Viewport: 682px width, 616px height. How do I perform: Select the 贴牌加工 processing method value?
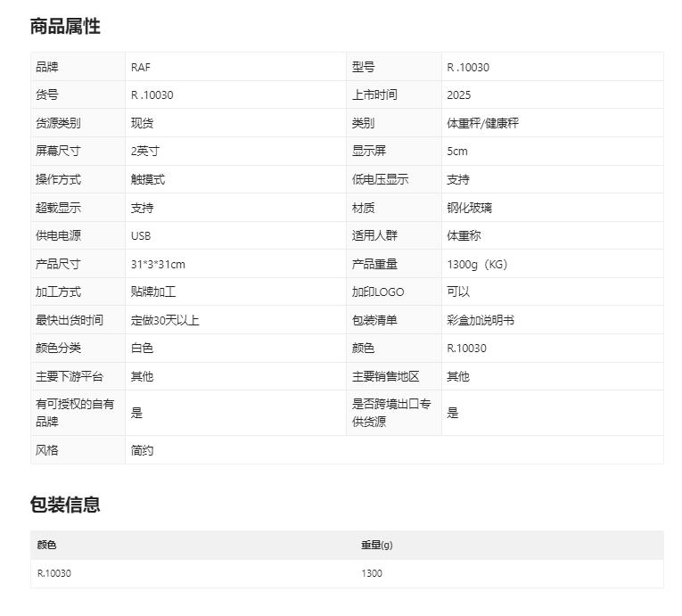point(153,292)
